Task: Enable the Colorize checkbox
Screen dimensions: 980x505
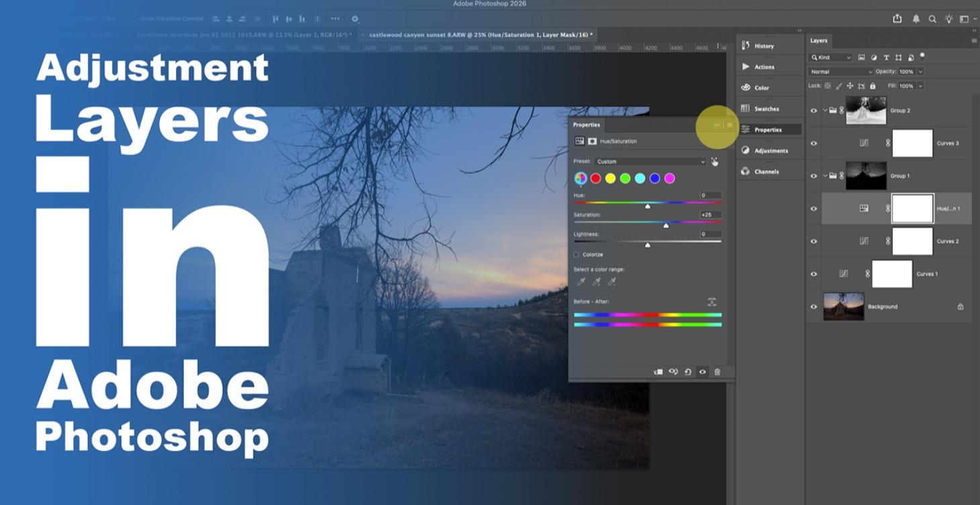Action: 576,255
